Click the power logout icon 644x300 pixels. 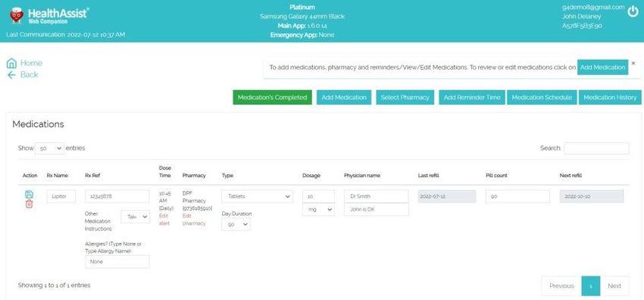click(x=633, y=12)
